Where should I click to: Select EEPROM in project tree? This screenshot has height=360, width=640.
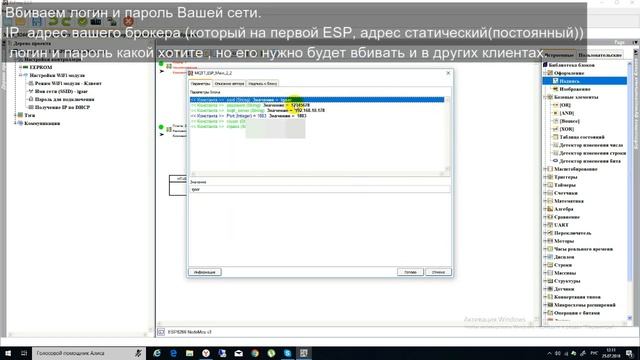(x=41, y=67)
